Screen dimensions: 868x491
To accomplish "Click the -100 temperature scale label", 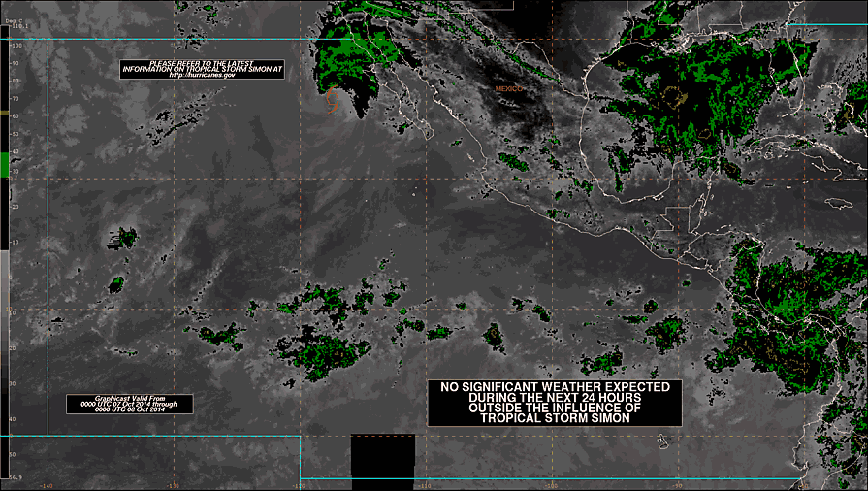I will pyautogui.click(x=16, y=46).
